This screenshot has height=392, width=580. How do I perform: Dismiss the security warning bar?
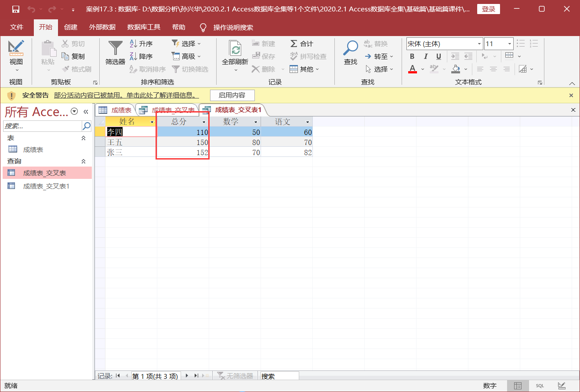571,95
